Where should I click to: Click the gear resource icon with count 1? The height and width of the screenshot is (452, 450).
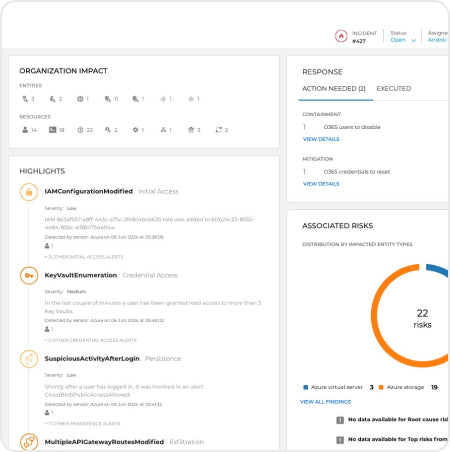point(136,130)
